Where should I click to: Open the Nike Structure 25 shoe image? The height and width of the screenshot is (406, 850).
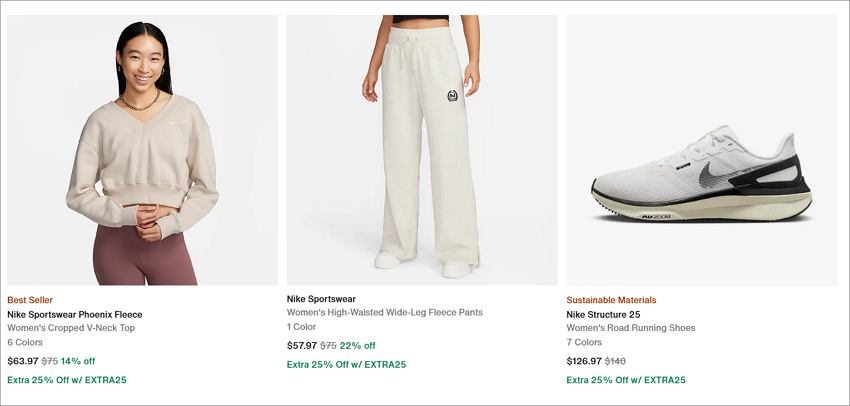click(x=701, y=150)
